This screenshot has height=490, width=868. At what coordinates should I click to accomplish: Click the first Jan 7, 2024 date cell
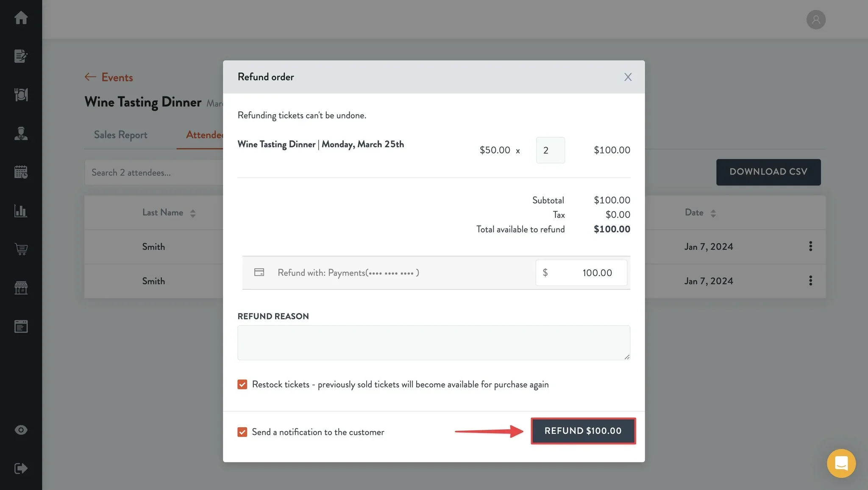(x=708, y=246)
